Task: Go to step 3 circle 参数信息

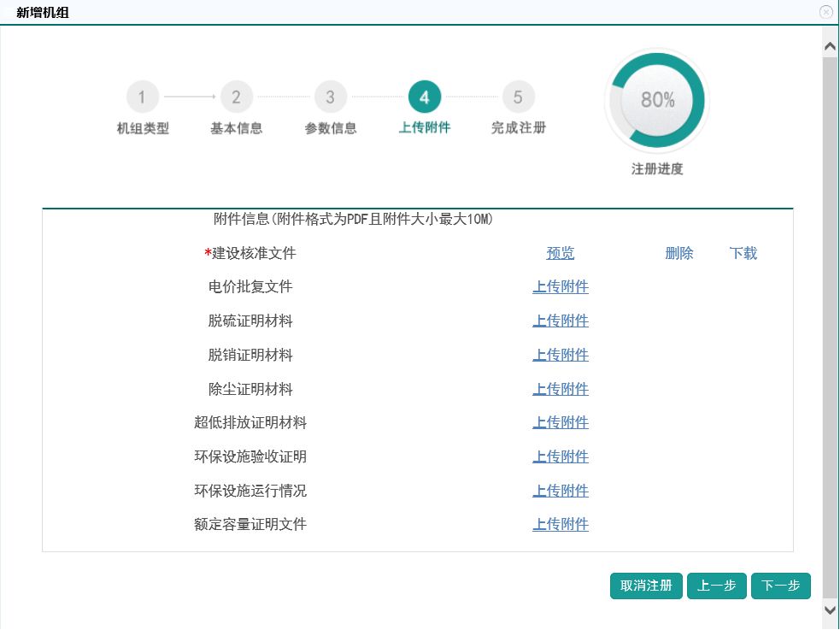Action: click(x=331, y=97)
